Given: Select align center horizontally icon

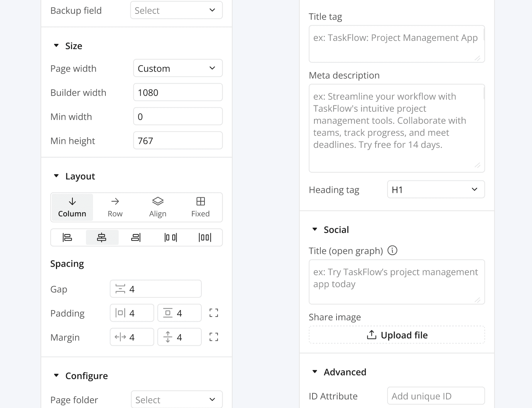Looking at the screenshot, I should click(102, 237).
